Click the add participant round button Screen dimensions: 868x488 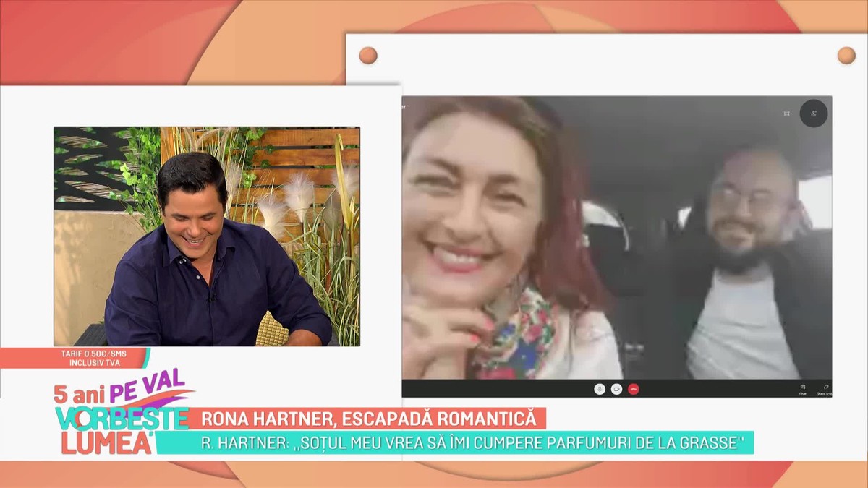pos(814,114)
